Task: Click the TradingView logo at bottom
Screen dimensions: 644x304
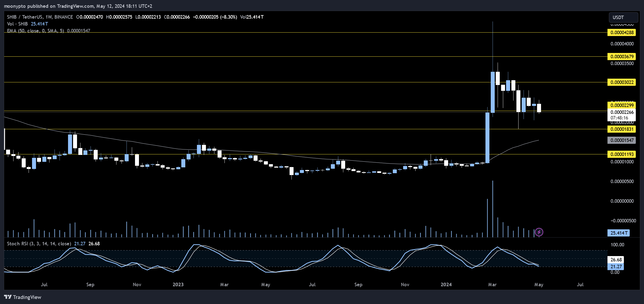Action: pos(23,297)
